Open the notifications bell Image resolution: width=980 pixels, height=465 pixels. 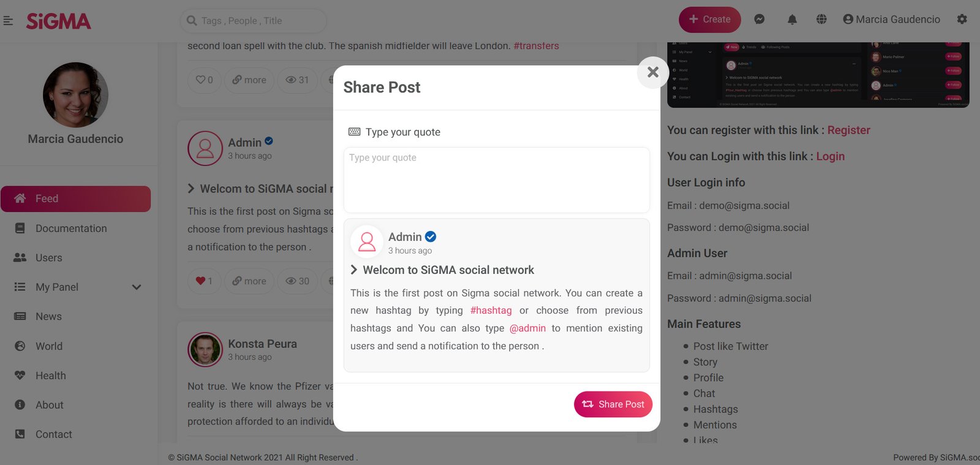[792, 20]
